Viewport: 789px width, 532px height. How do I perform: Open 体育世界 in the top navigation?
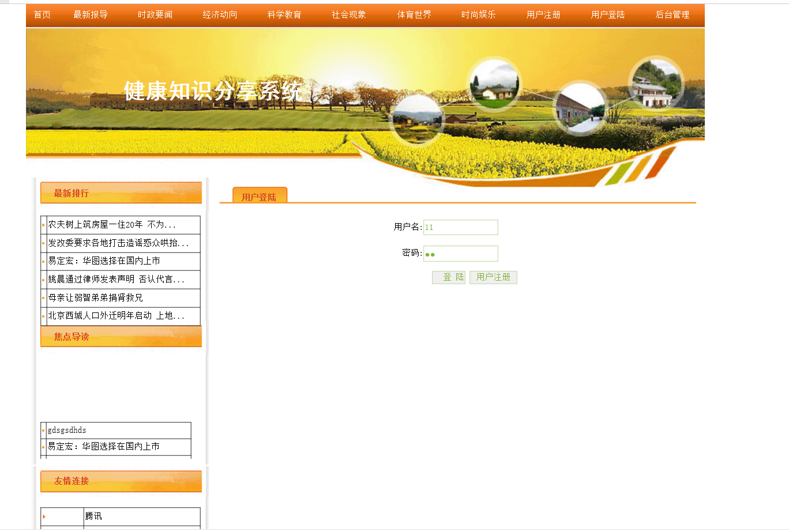point(414,14)
